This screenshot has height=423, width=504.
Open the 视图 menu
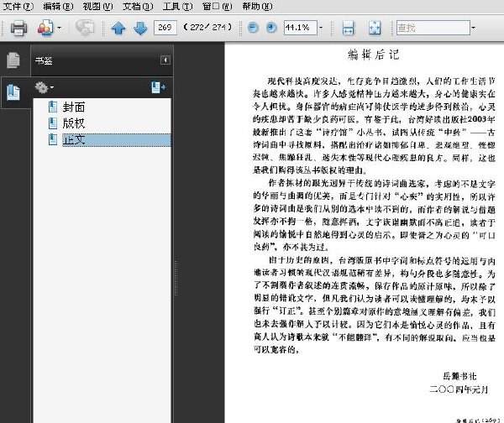97,6
